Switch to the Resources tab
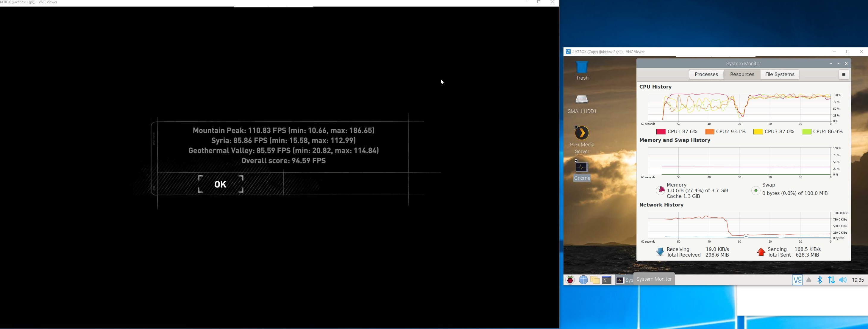 click(x=742, y=75)
